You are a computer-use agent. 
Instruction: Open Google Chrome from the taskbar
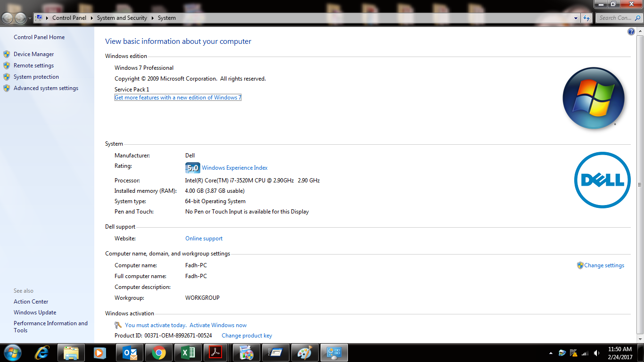(x=158, y=353)
